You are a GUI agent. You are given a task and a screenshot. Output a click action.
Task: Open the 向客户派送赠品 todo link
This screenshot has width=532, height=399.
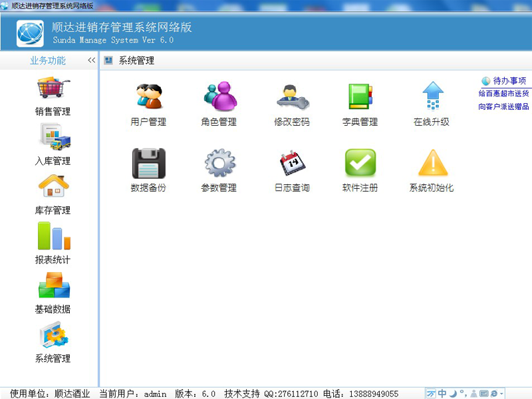coord(503,106)
